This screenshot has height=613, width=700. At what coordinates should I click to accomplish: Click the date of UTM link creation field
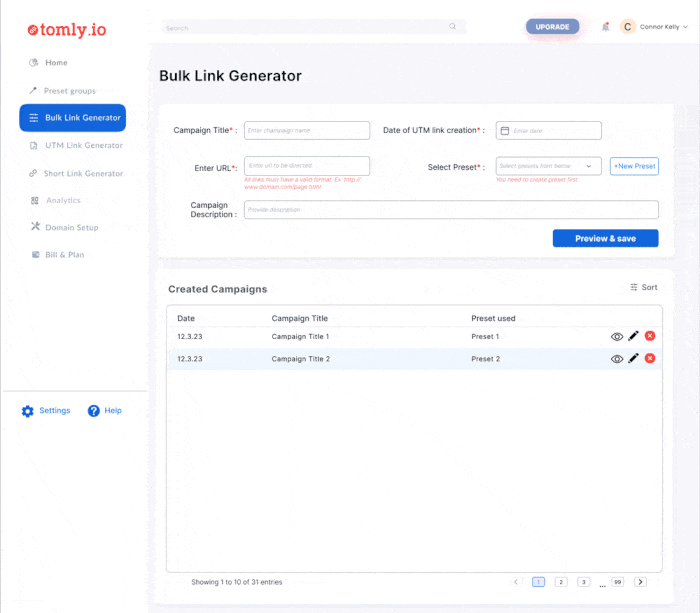(548, 130)
